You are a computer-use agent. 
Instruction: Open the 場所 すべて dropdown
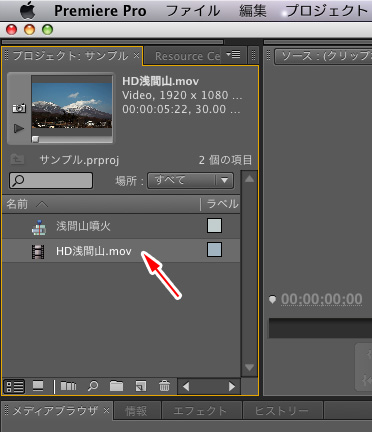pyautogui.click(x=190, y=181)
